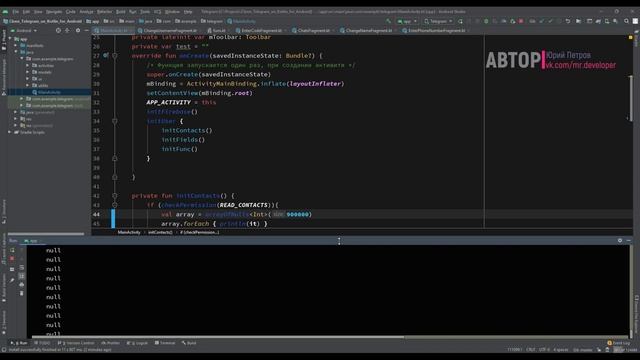Click the CRLF line separator in status bar
Screen dimensions: 640x360
[531, 350]
